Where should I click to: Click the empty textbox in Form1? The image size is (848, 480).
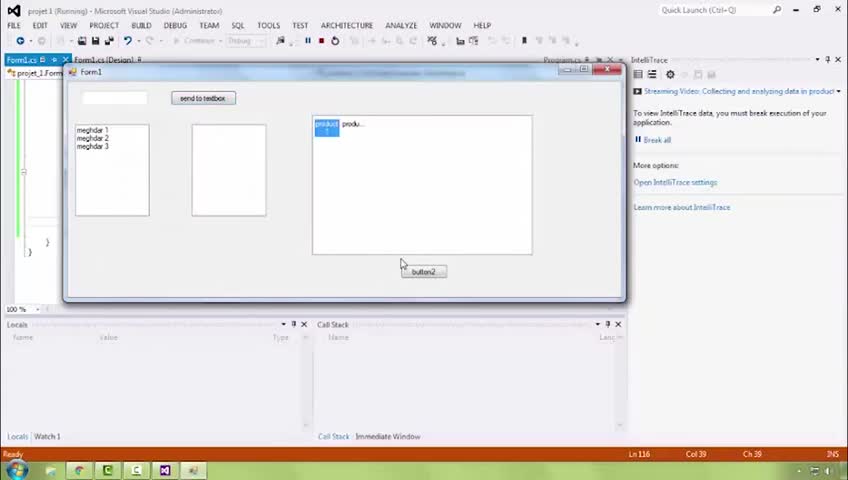[x=114, y=98]
